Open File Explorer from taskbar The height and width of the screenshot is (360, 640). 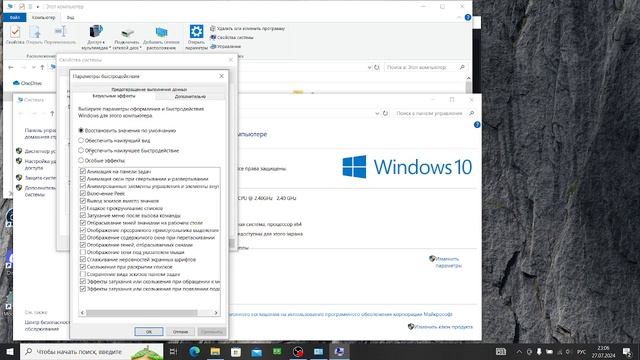pos(215,351)
